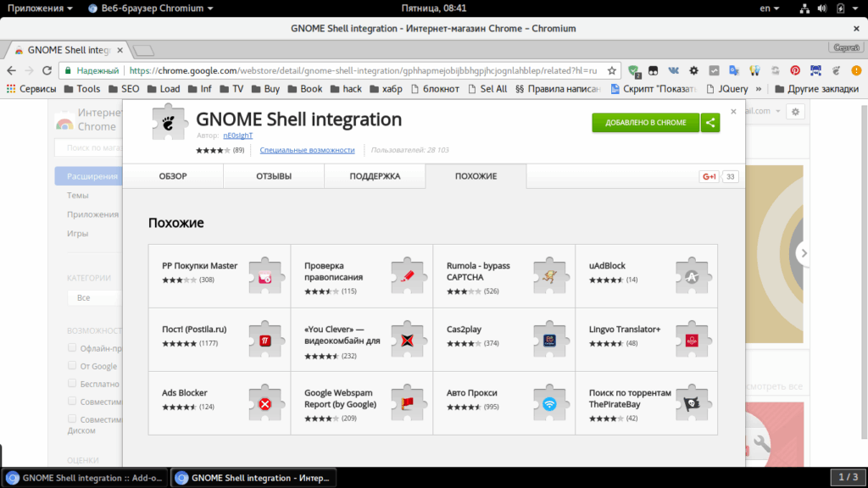This screenshot has height=488, width=868.
Task: Click the ДОБАВЛЕНО В CHROME button
Action: [x=645, y=122]
